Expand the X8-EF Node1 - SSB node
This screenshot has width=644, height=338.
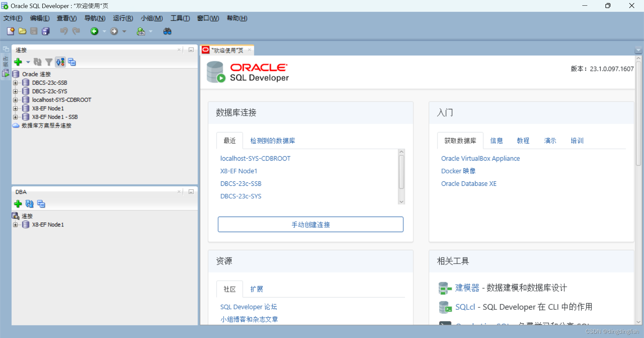click(x=15, y=117)
